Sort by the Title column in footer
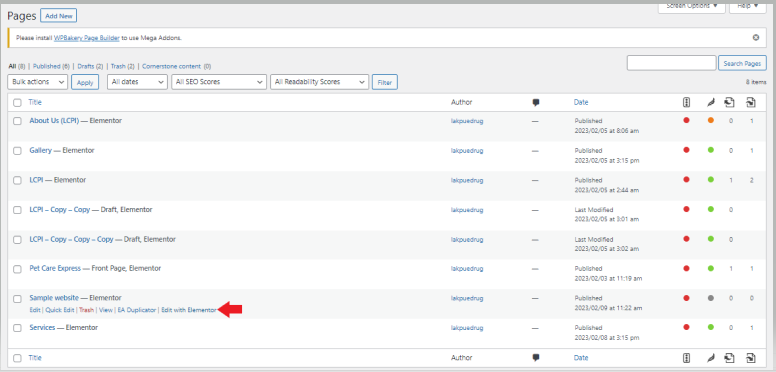 click(35, 358)
